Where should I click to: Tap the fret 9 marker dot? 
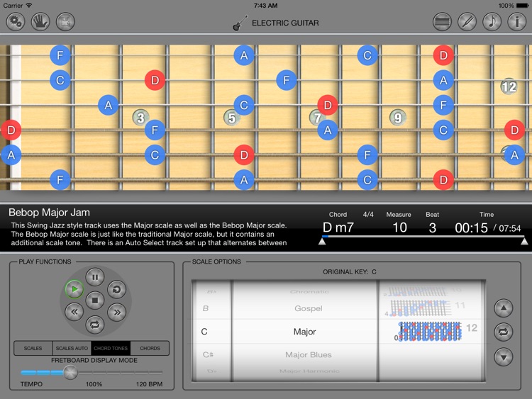point(398,118)
